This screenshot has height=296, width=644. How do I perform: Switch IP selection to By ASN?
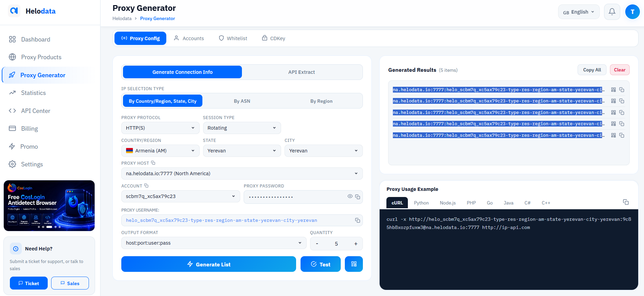point(242,101)
